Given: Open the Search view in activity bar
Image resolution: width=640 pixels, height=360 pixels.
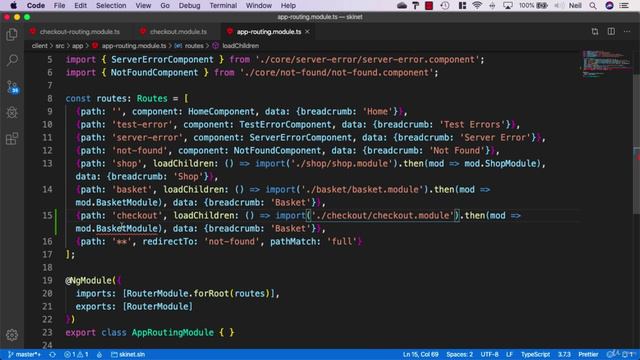Looking at the screenshot, I should [x=12, y=60].
